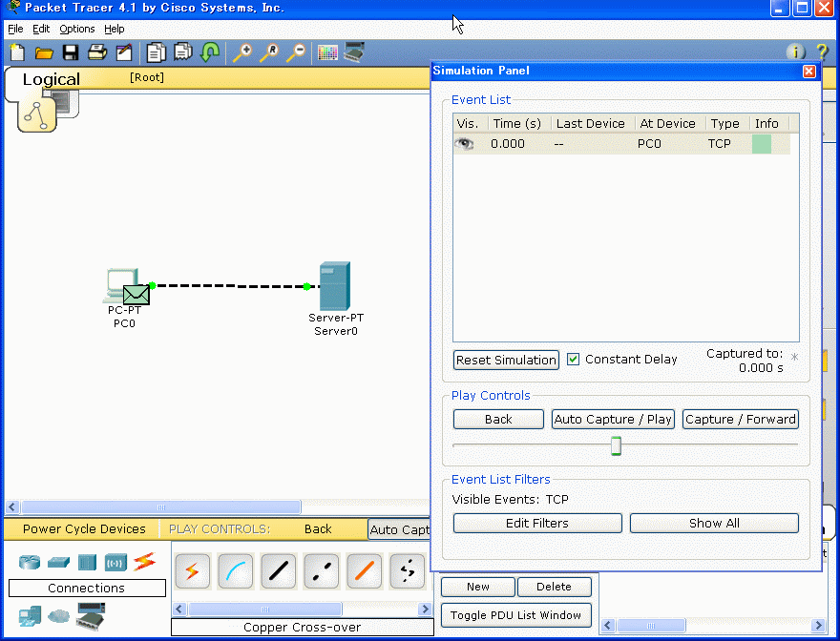Reset zoom with R magnifier
This screenshot has width=840, height=641.
pos(269,52)
